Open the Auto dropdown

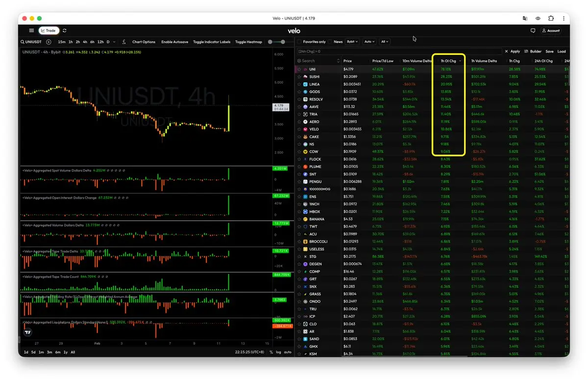(369, 42)
